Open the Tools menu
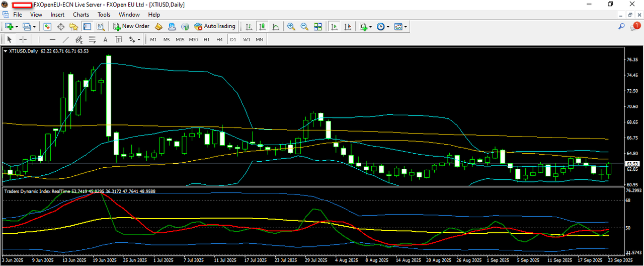Viewport: 644px width, 266px height. (104, 15)
